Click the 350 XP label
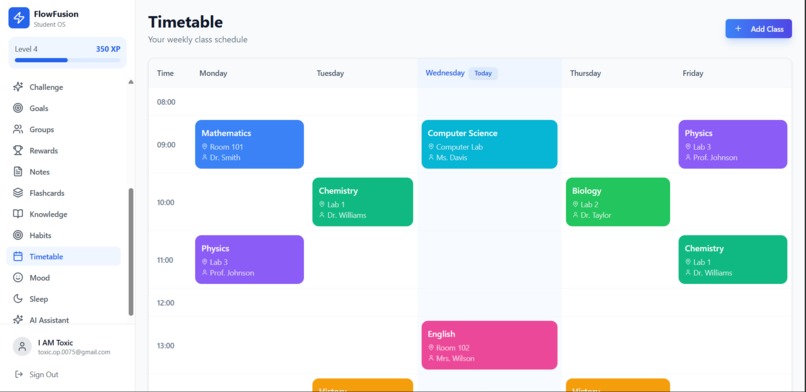The width and height of the screenshot is (806, 392). [x=108, y=49]
